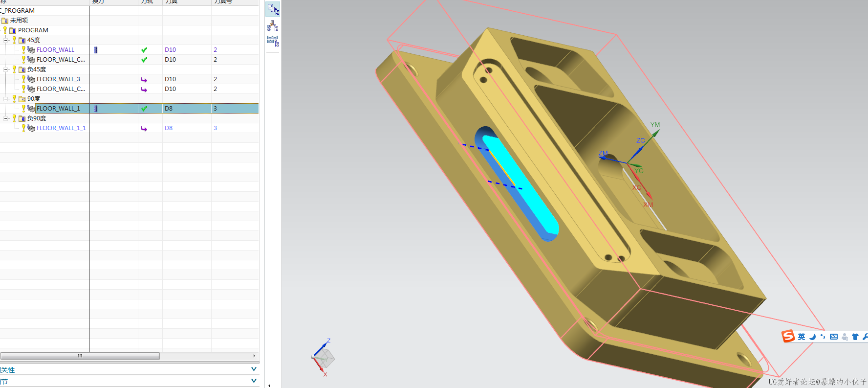
Task: Expand the 相关性 dependencies panel chevron
Action: (x=254, y=369)
